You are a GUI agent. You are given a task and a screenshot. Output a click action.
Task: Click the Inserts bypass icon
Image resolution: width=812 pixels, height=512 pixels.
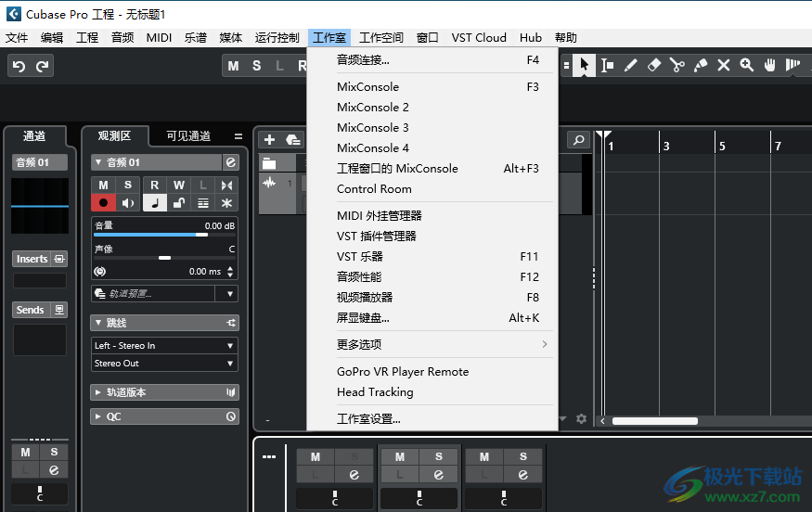[59, 259]
